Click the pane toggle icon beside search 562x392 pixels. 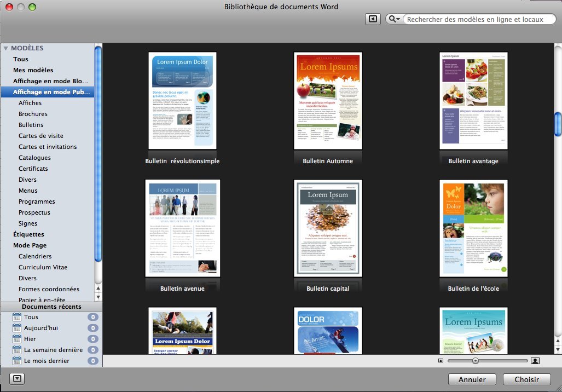click(373, 19)
